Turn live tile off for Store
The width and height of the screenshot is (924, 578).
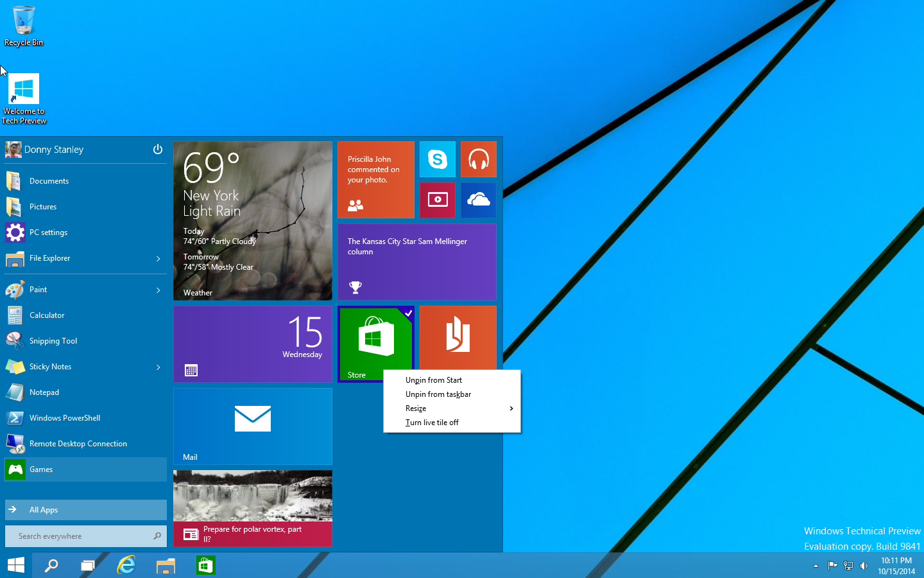click(x=432, y=423)
